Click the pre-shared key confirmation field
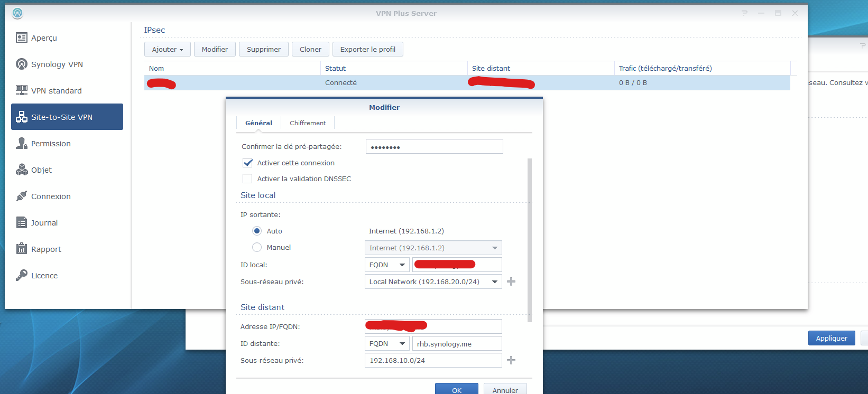Viewport: 868px width, 394px height. click(x=435, y=146)
